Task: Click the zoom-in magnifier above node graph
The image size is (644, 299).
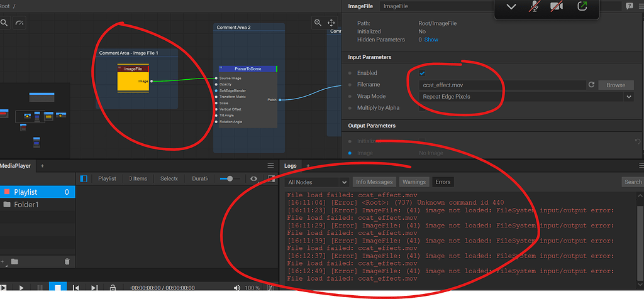Action: 318,23
